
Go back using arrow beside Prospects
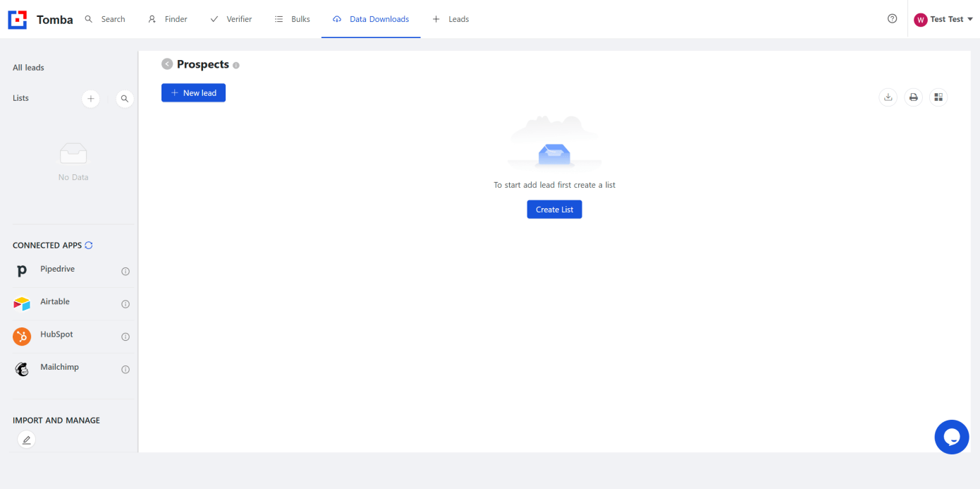[167, 64]
